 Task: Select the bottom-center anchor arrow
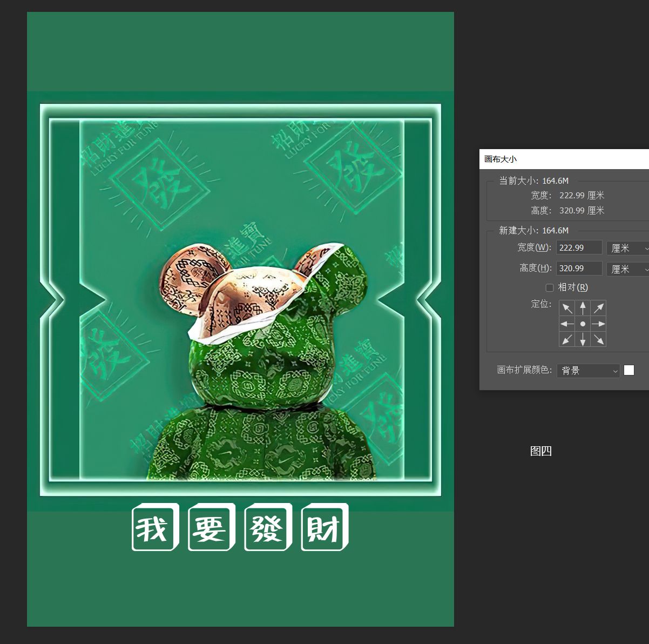(x=583, y=339)
